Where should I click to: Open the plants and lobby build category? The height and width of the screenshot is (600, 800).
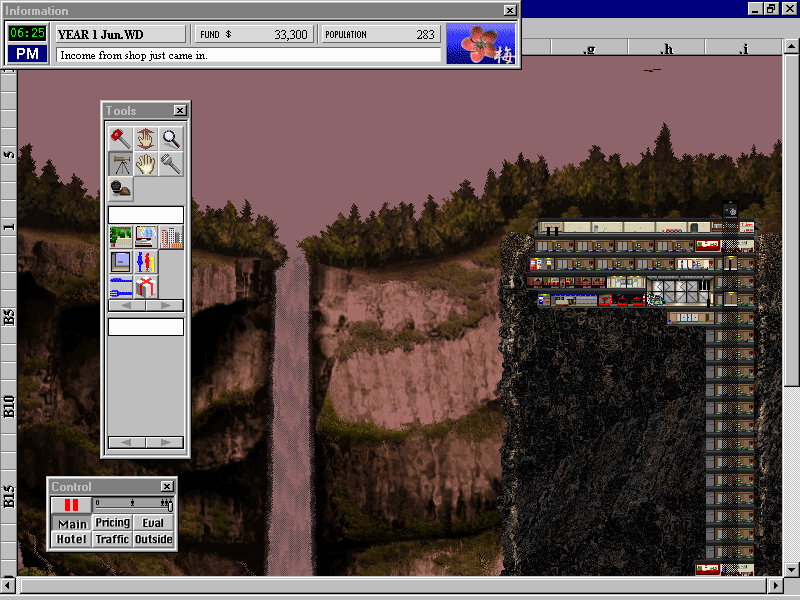point(120,237)
